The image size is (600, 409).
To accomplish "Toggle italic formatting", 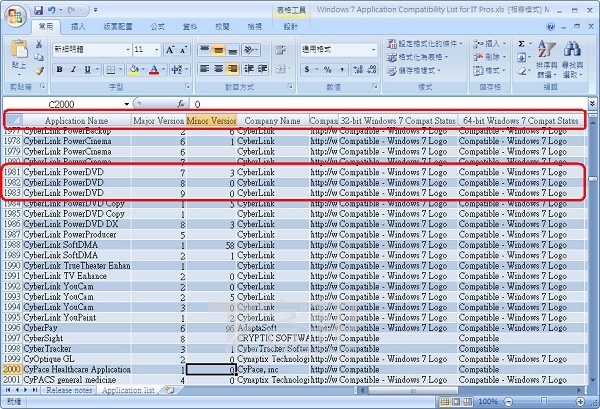I will point(73,70).
